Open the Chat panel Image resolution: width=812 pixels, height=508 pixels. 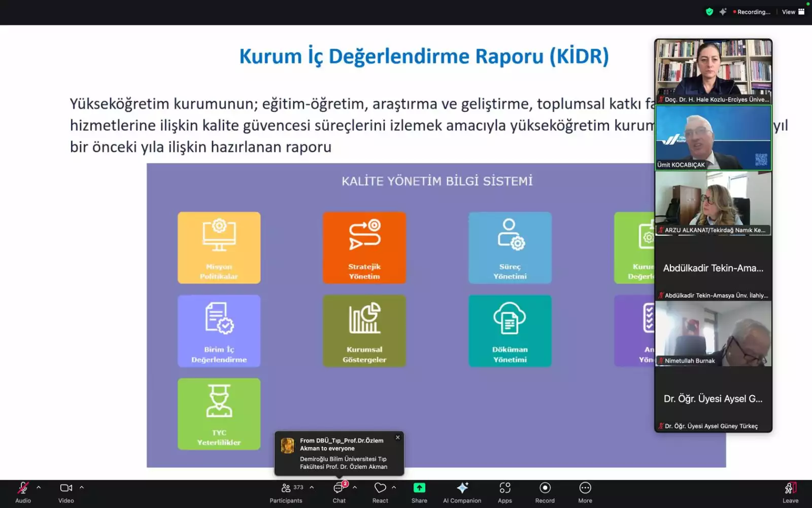pos(339,488)
